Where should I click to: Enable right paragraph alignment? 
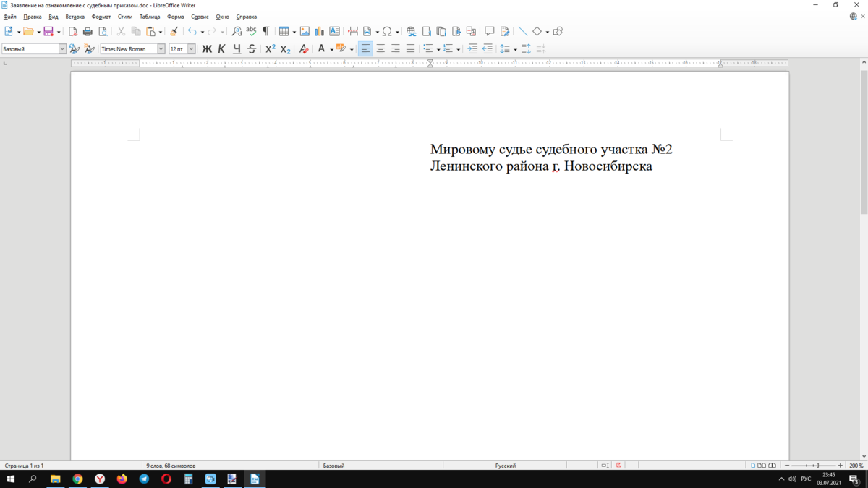click(395, 48)
